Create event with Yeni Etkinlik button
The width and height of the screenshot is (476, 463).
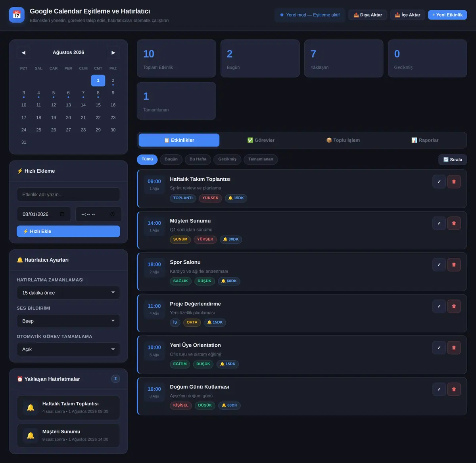pos(447,15)
